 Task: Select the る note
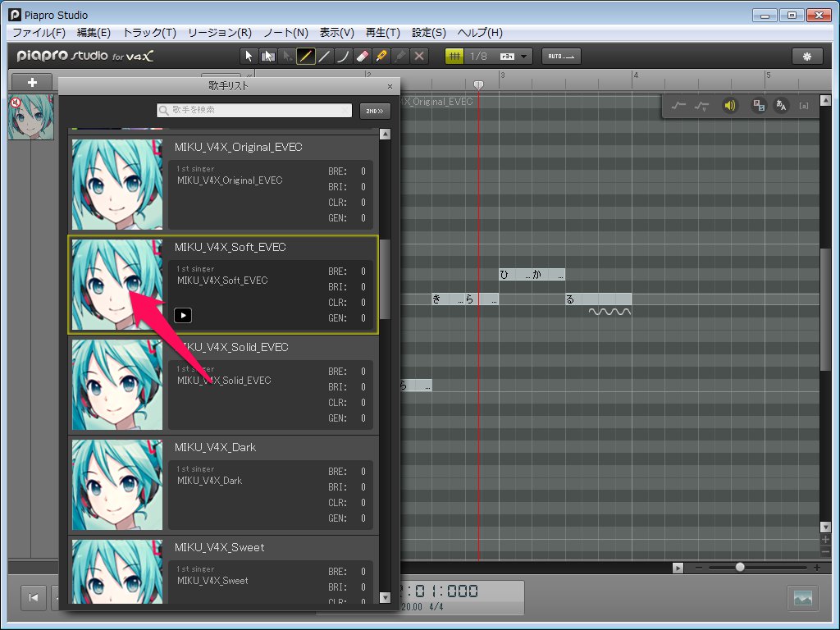pyautogui.click(x=598, y=299)
